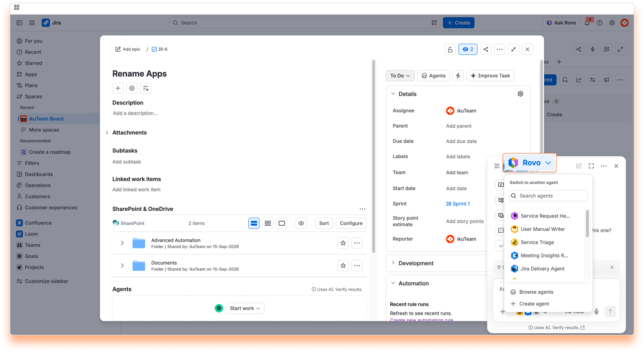Open the IB Sprint 1 link

tap(458, 204)
